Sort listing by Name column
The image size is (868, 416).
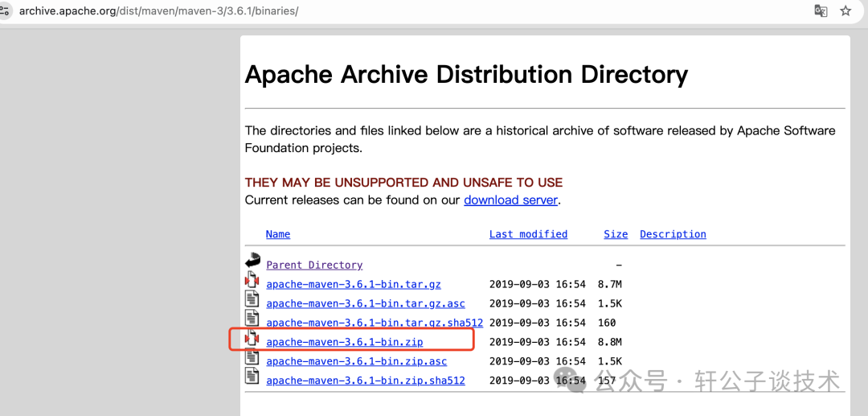278,234
